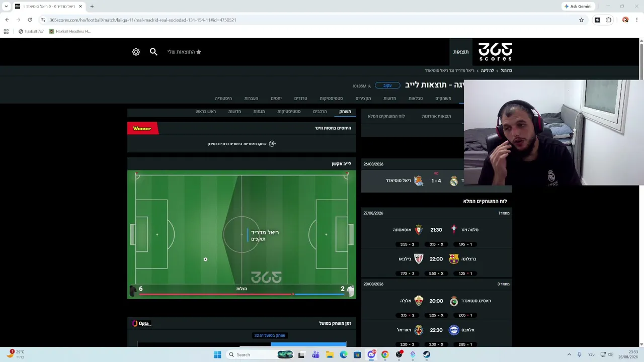
Task: Click כדורגל breadcrumb link
Action: [506, 70]
